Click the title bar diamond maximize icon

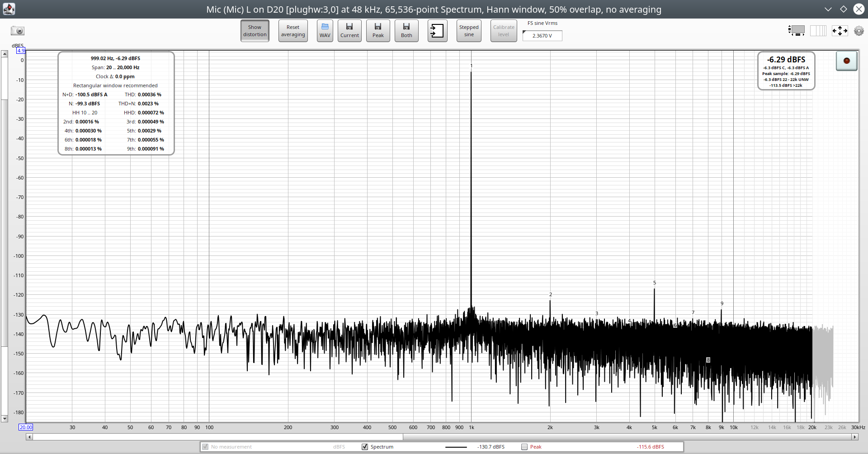(844, 9)
